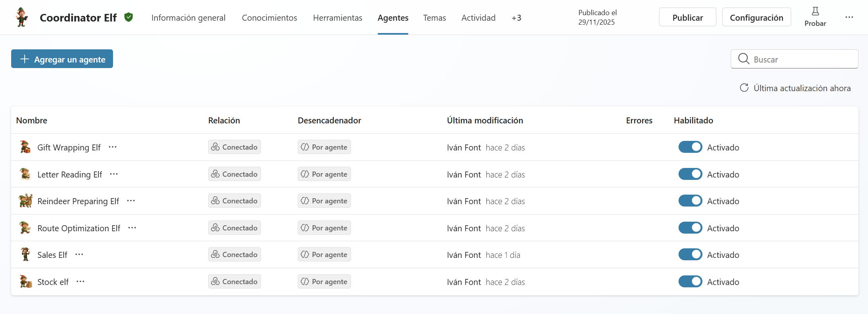Viewport: 868px width, 314px height.
Task: Open the top-right ellipsis menu
Action: (x=849, y=18)
